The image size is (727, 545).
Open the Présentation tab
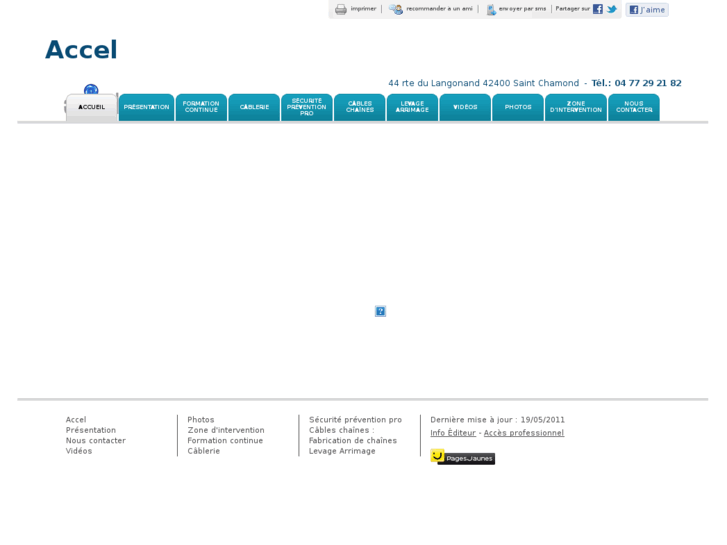coord(147,107)
